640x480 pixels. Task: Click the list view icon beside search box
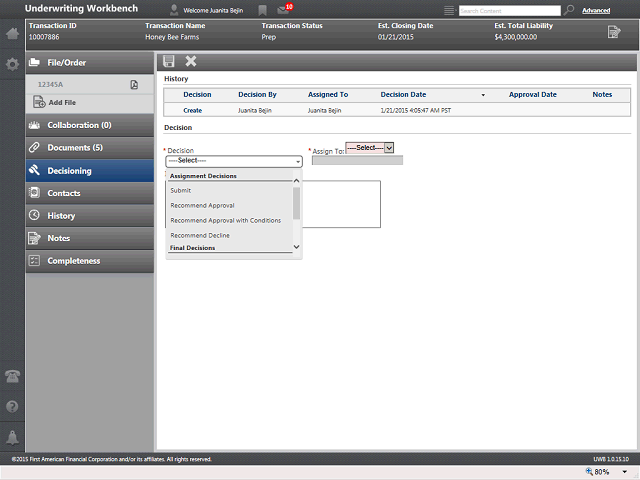pyautogui.click(x=449, y=10)
